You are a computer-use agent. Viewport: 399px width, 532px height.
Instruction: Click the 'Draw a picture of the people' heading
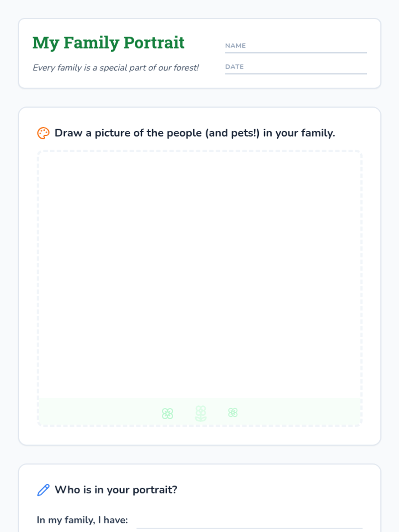[195, 133]
